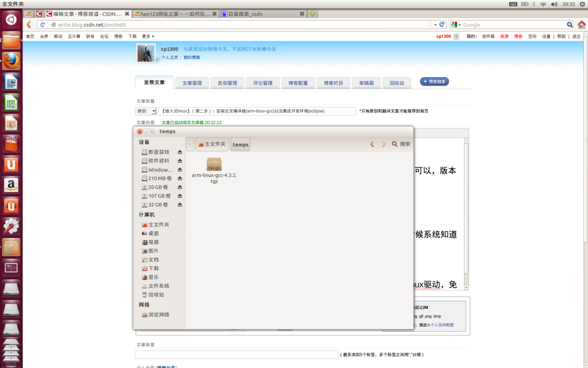Open the 个人主页 link

[169, 57]
